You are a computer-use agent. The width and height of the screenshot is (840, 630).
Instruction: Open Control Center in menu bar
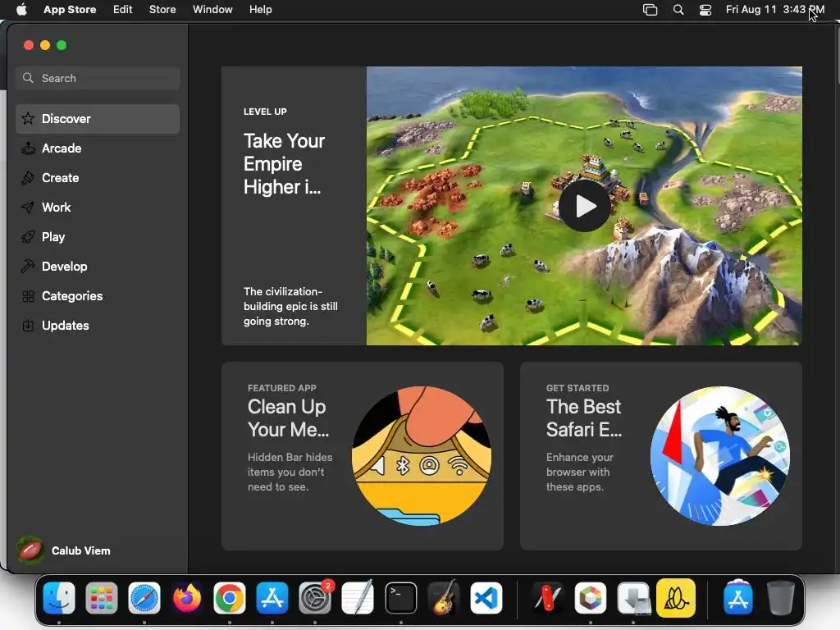click(x=705, y=10)
